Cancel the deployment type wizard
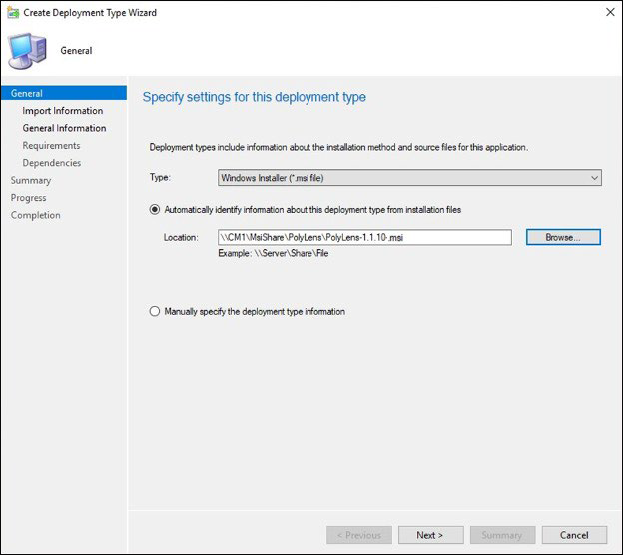Image resolution: width=623 pixels, height=555 pixels. coord(574,535)
